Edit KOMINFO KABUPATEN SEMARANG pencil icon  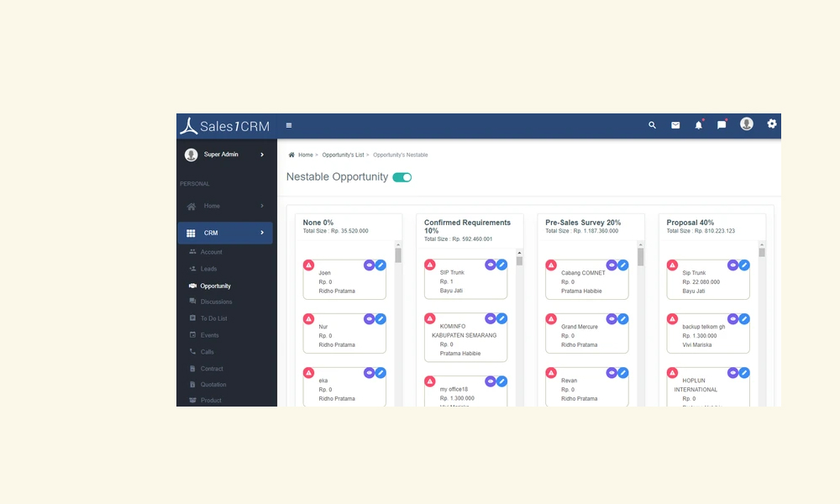[x=501, y=318]
